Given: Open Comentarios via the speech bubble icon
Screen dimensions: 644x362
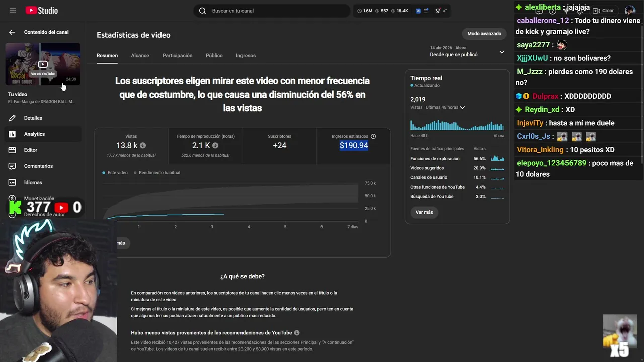Looking at the screenshot, I should 13,166.
